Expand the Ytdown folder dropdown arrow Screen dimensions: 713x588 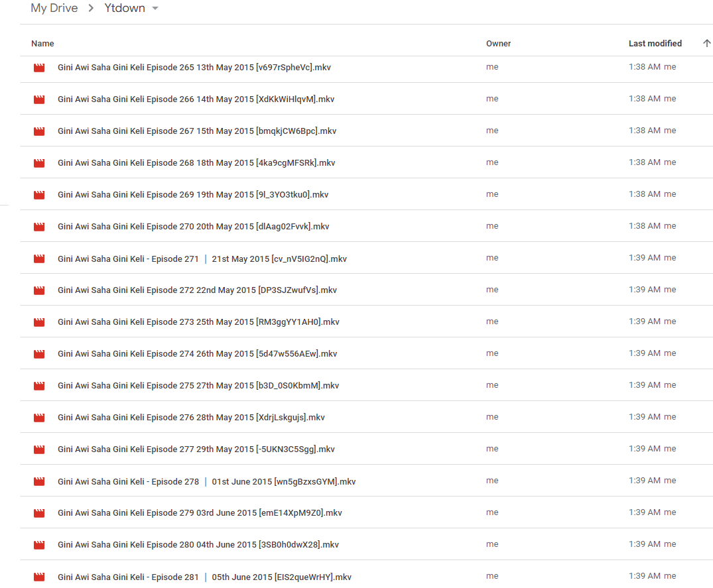(x=155, y=9)
